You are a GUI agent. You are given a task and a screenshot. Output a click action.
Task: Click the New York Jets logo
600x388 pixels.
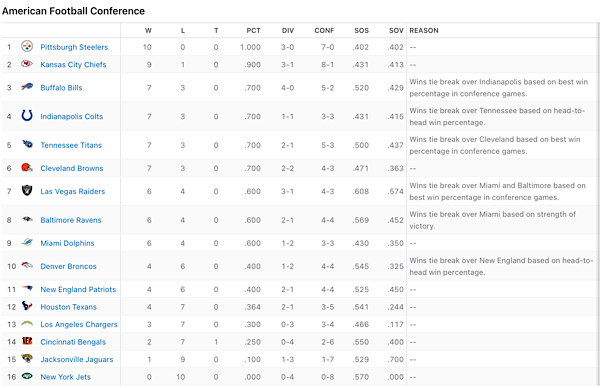(x=27, y=376)
